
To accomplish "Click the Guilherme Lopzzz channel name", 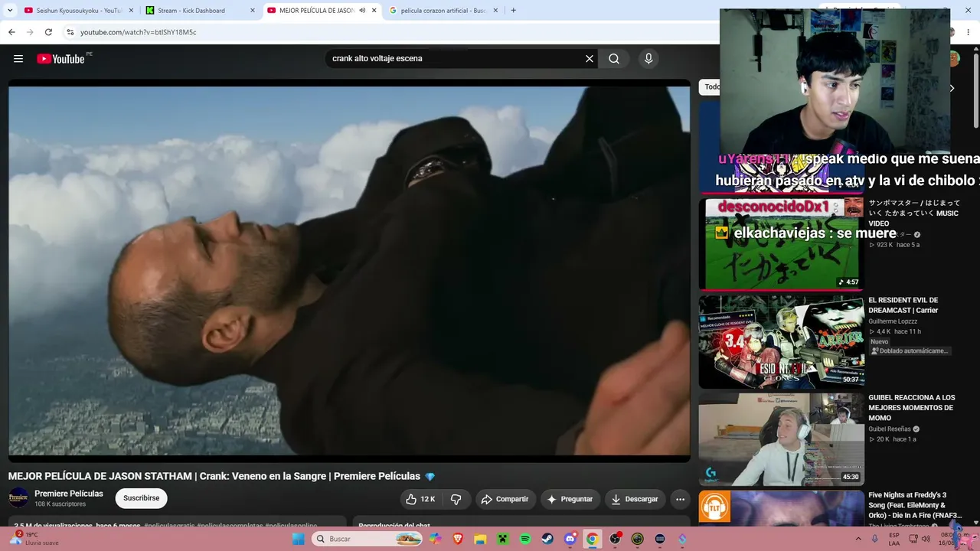I will click(894, 321).
